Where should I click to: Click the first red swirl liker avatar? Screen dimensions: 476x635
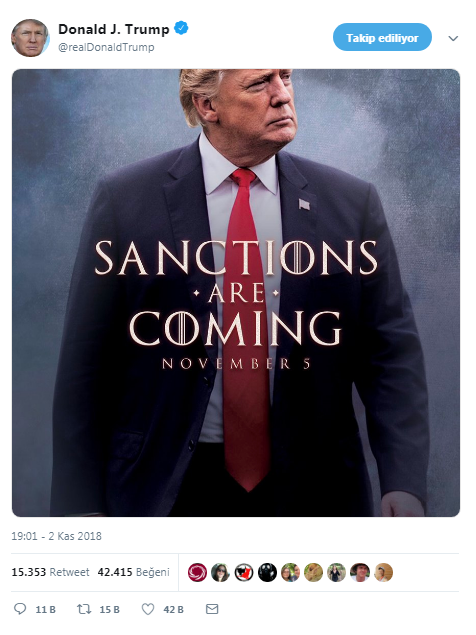coord(197,572)
